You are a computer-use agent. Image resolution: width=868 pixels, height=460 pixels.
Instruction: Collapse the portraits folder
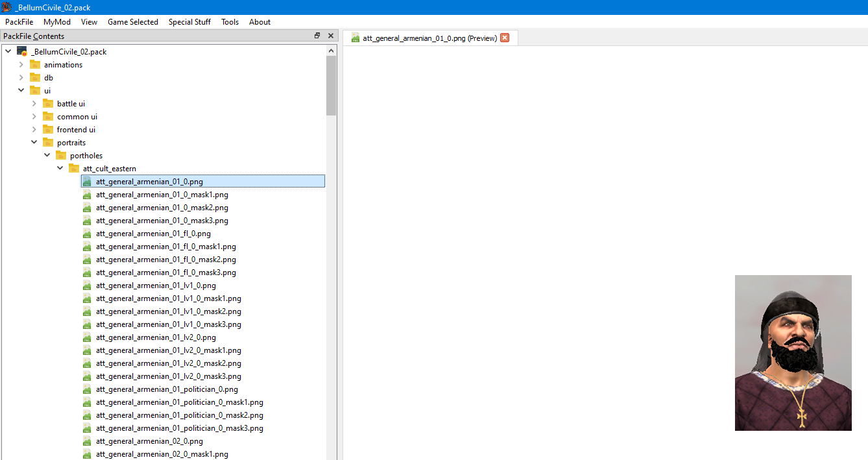(34, 142)
